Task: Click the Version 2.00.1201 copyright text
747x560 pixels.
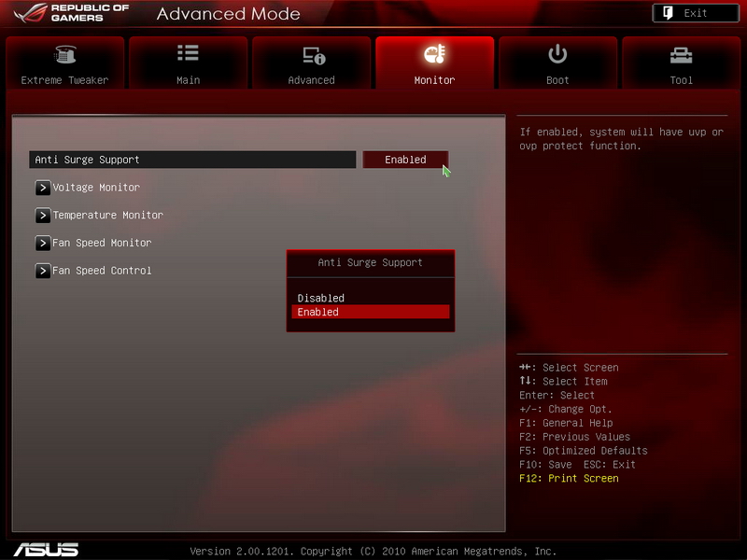Action: (x=373, y=552)
